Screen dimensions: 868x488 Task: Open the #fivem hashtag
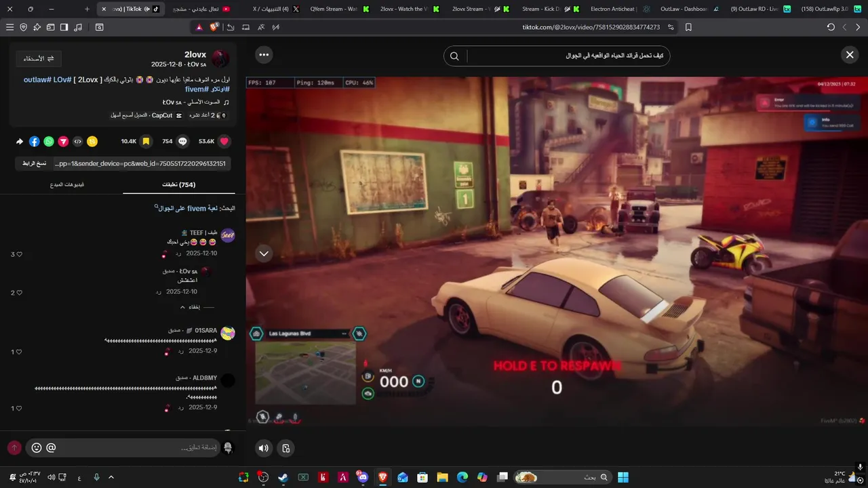click(197, 89)
